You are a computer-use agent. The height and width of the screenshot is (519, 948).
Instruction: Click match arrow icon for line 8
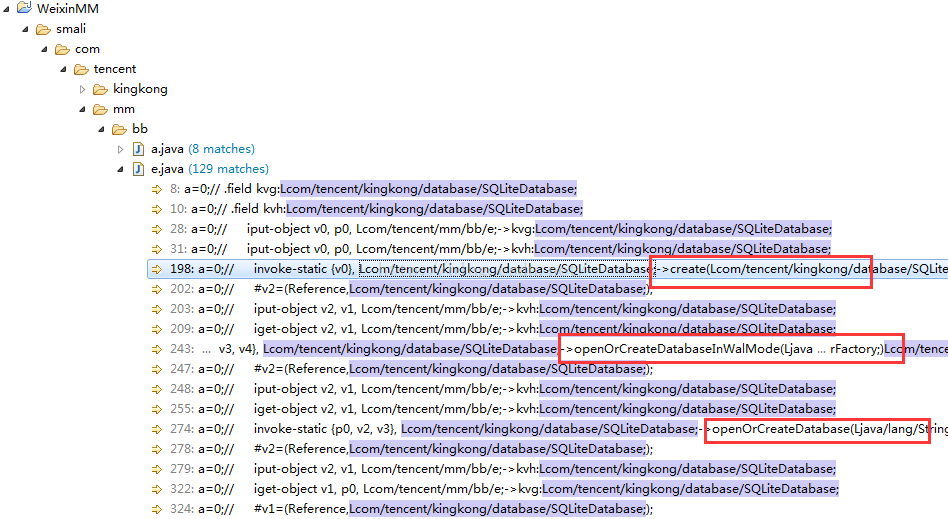[x=157, y=189]
